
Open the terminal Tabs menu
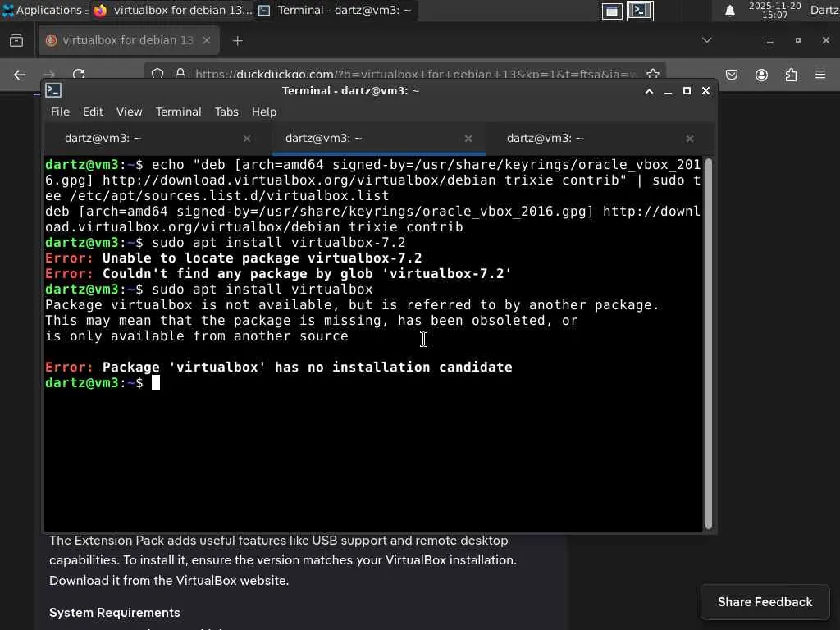pyautogui.click(x=226, y=112)
